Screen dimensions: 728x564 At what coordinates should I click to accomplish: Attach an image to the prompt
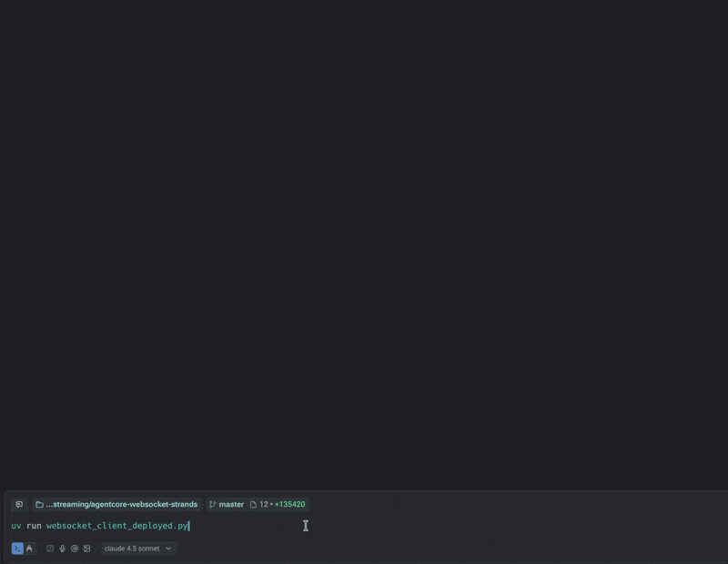coord(86,549)
